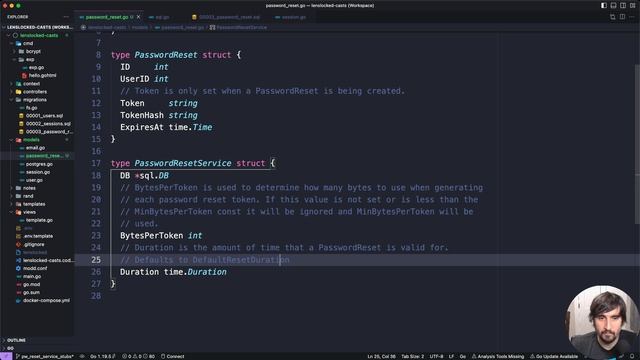Click UTF-8 encoding in status bar
Image resolution: width=640 pixels, height=360 pixels.
tap(436, 356)
